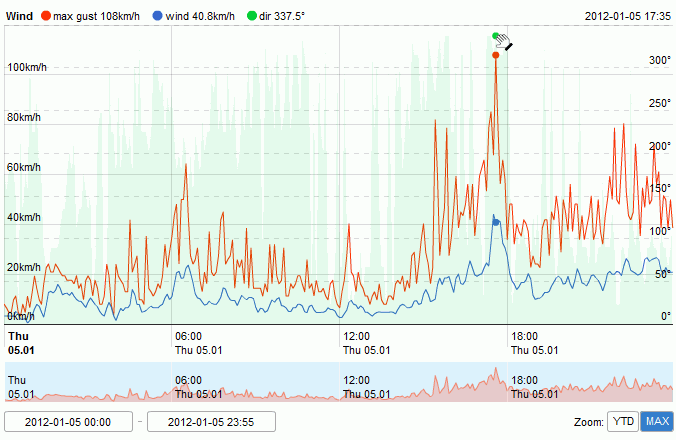The width and height of the screenshot is (676, 440).
Task: Edit the end date field 2012-01-05 23:55
Action: tap(211, 421)
